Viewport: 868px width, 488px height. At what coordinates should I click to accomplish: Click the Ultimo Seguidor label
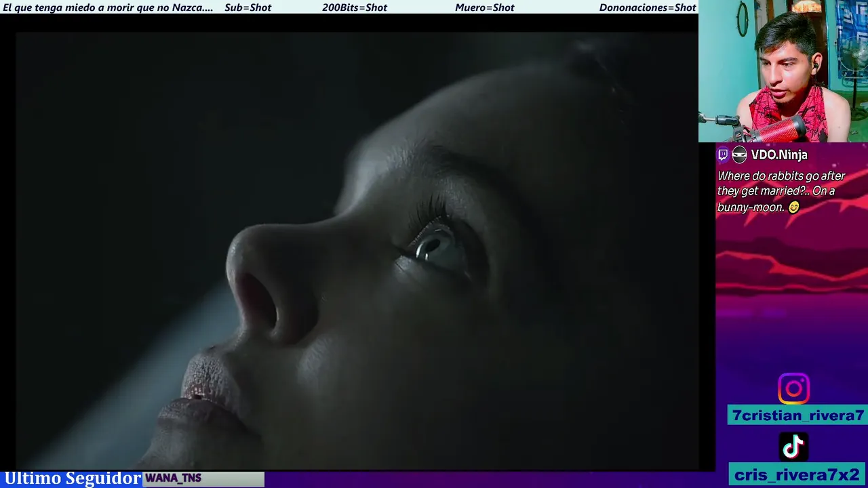coord(72,479)
